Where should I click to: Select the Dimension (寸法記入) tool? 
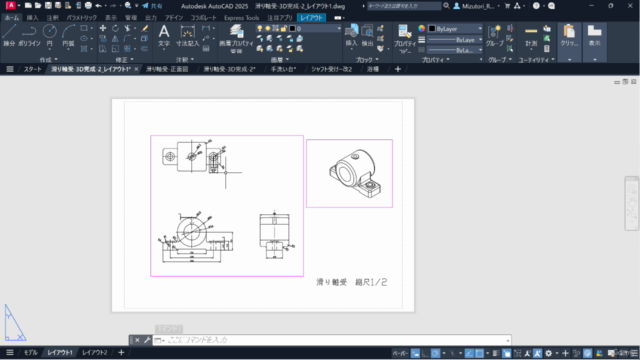point(187,35)
